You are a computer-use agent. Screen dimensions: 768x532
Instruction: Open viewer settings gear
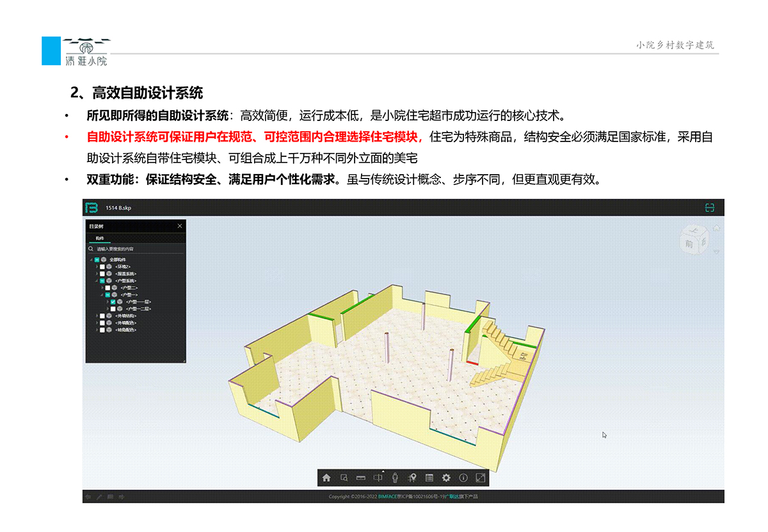[446, 478]
